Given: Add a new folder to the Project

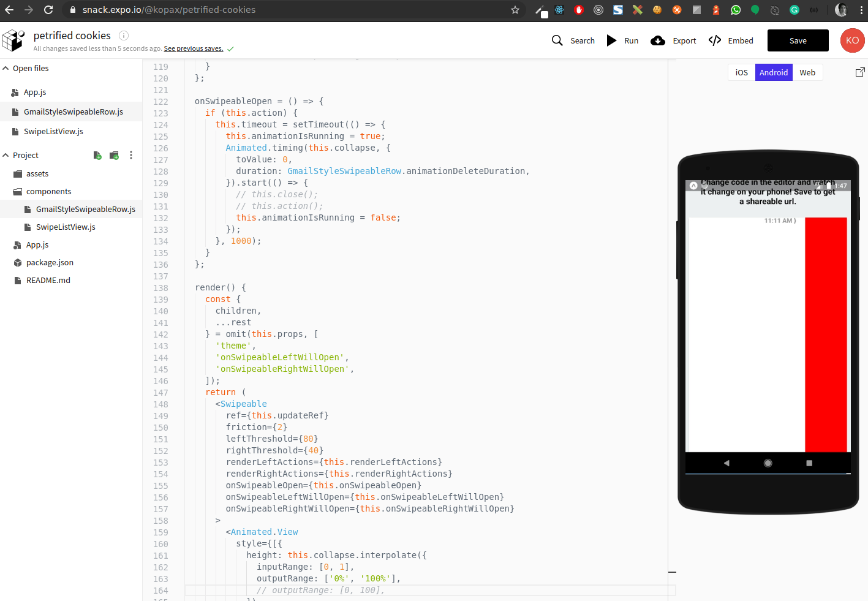Looking at the screenshot, I should [x=114, y=155].
